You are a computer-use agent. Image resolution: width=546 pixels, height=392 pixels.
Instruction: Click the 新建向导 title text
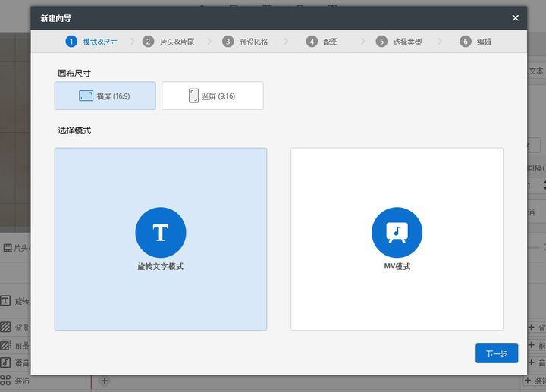click(x=56, y=18)
